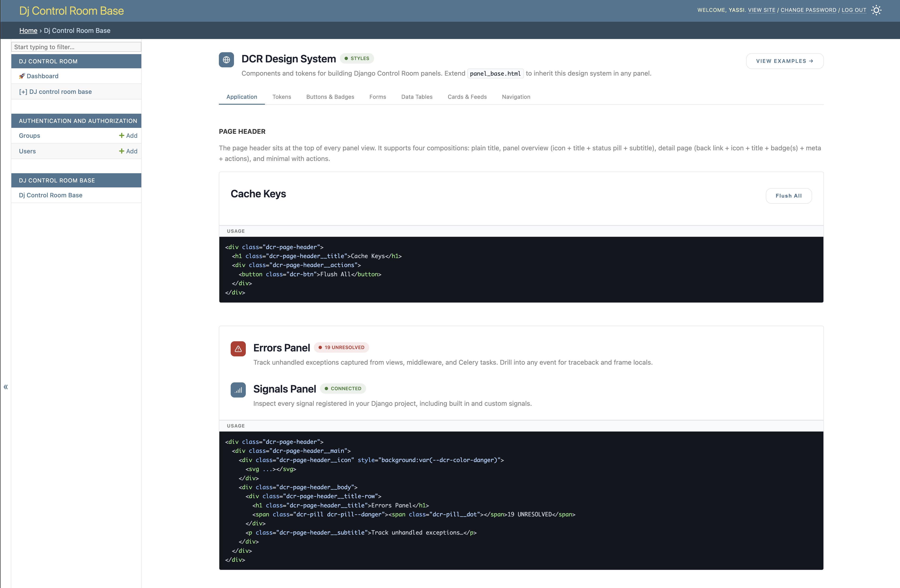
Task: Switch to the Application tab
Action: 242,97
